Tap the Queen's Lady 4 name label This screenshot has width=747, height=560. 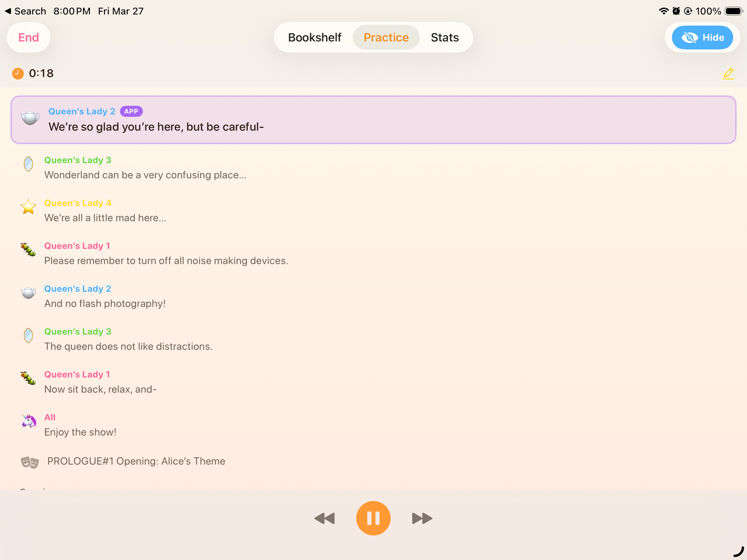tap(78, 203)
